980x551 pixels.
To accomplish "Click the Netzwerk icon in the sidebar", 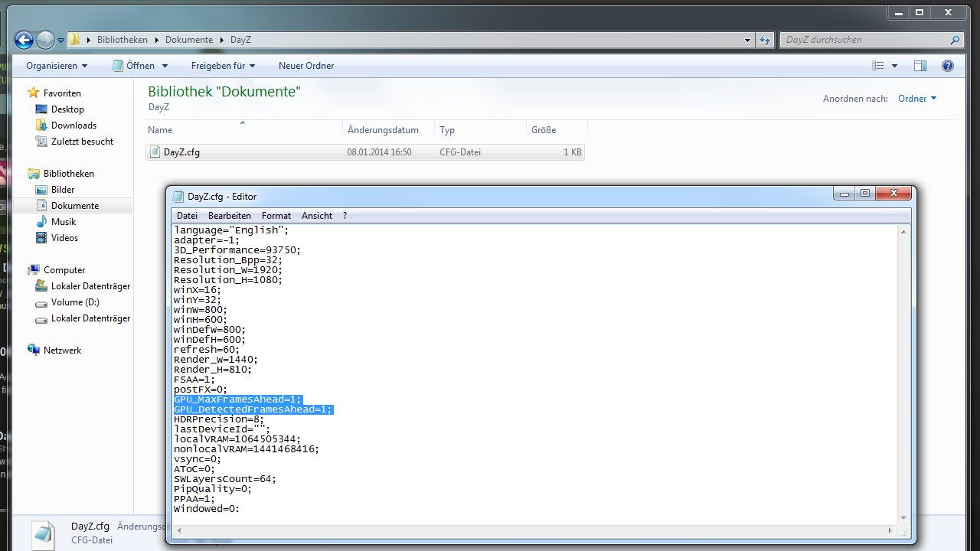I will coord(34,350).
